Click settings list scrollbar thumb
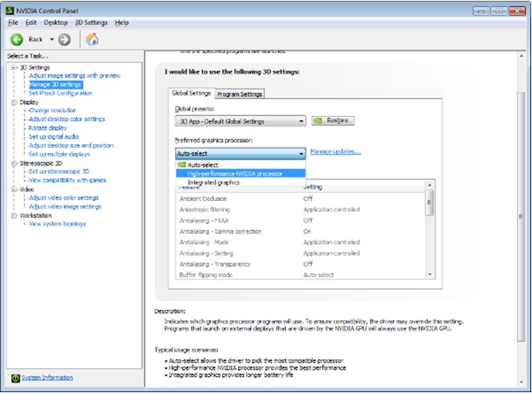 (429, 203)
